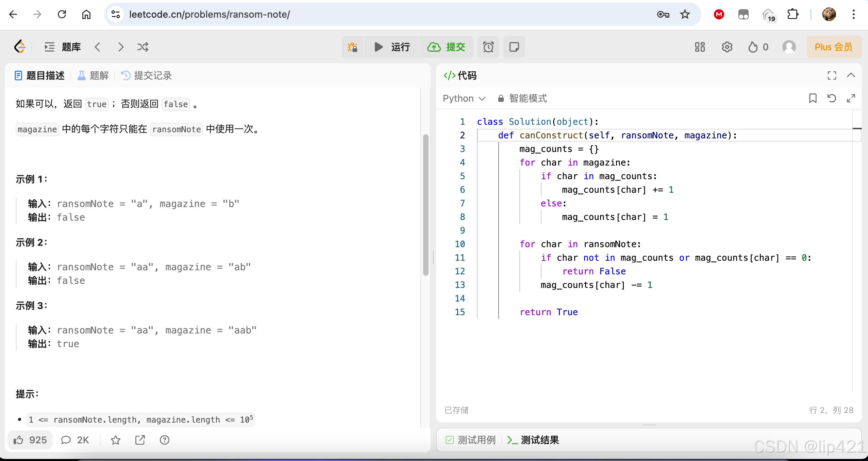Click the shuffle random problem icon
Screen dimensions: 868x461
click(143, 47)
